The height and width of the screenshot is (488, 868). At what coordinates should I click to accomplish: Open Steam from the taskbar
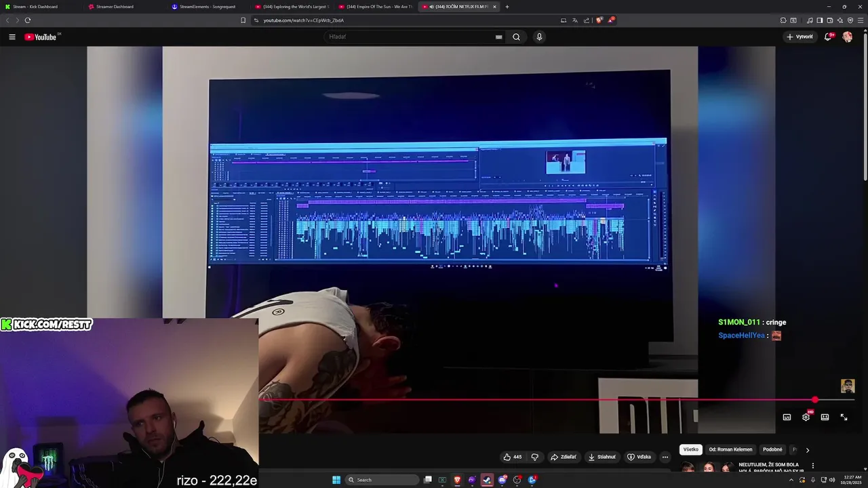pyautogui.click(x=487, y=480)
